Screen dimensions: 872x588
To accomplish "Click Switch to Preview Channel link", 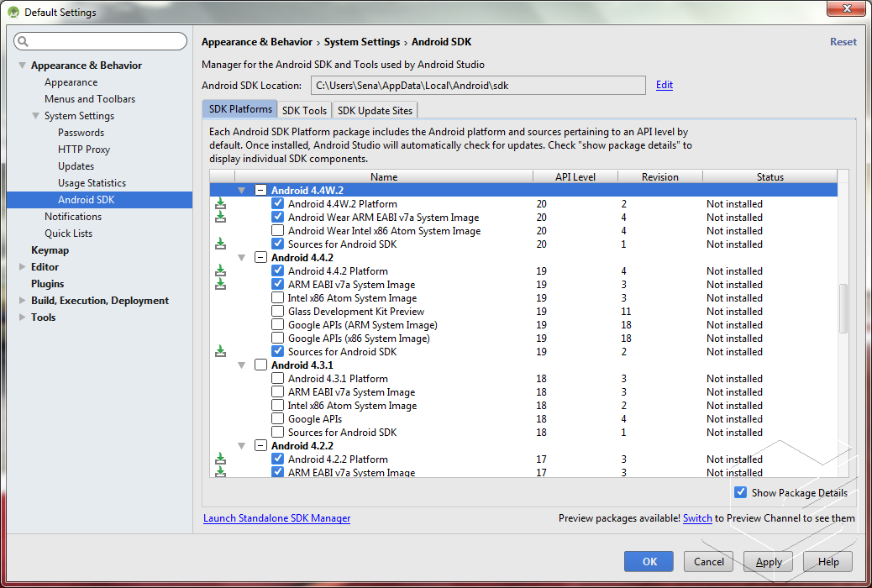I will tap(697, 518).
